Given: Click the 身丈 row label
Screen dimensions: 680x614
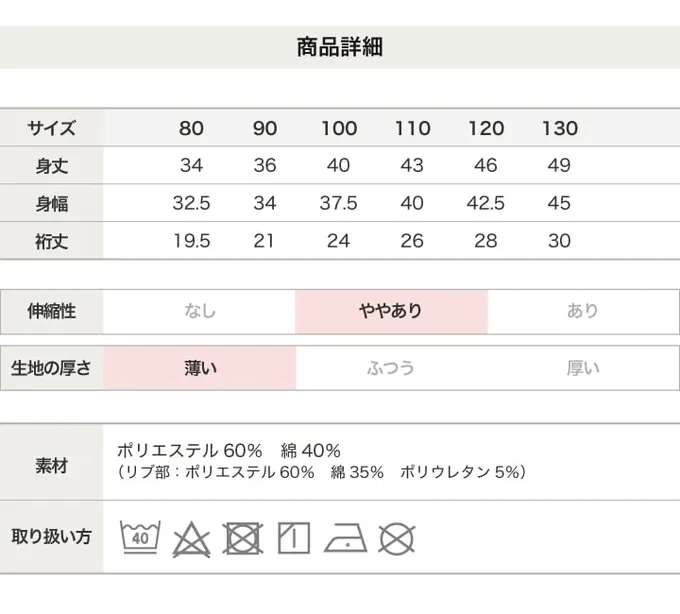Looking at the screenshot, I should pyautogui.click(x=51, y=166).
